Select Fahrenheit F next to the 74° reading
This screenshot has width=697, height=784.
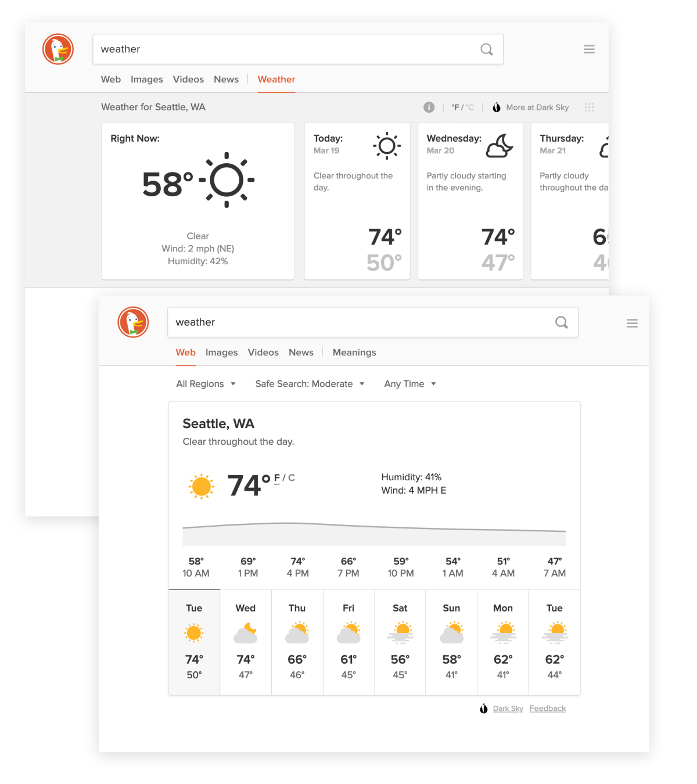click(277, 478)
